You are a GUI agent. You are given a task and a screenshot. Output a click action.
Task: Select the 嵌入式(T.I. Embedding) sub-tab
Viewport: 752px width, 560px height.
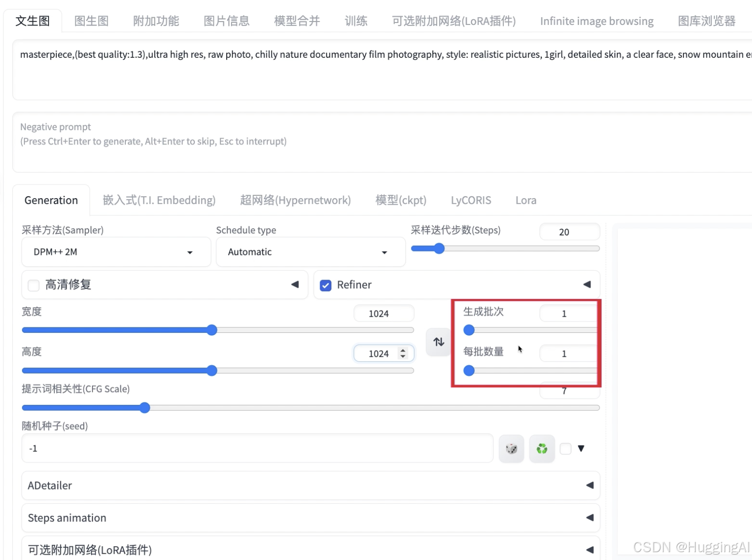click(159, 200)
